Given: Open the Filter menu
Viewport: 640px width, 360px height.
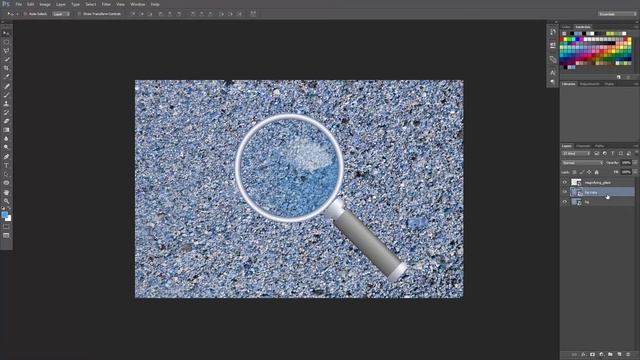Looking at the screenshot, I should pyautogui.click(x=106, y=4).
